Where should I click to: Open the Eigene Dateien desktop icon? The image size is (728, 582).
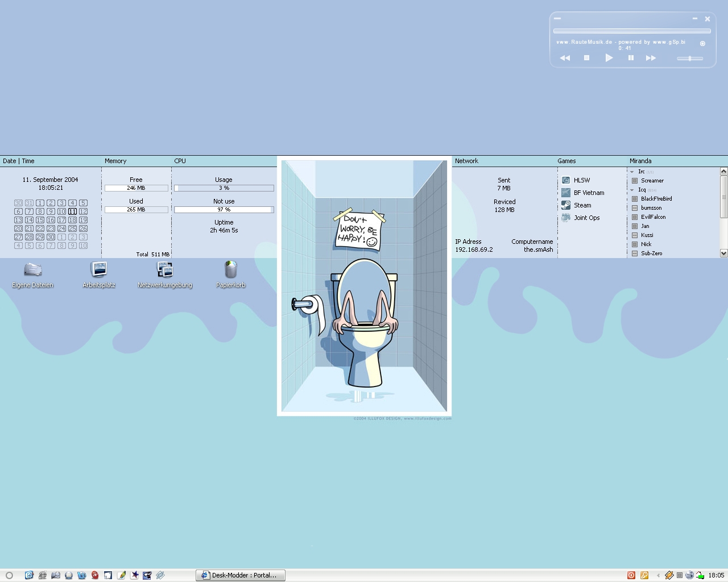click(x=33, y=275)
